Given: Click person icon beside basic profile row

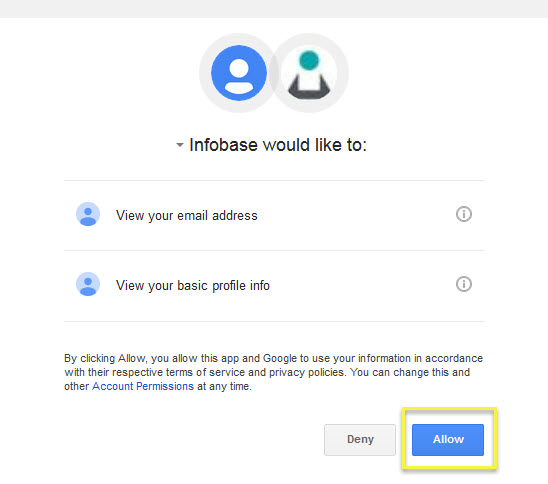Looking at the screenshot, I should [x=88, y=284].
